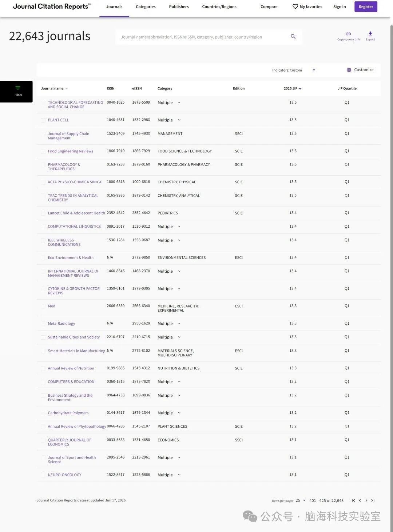Check the box for Med journal

(x=43, y=307)
